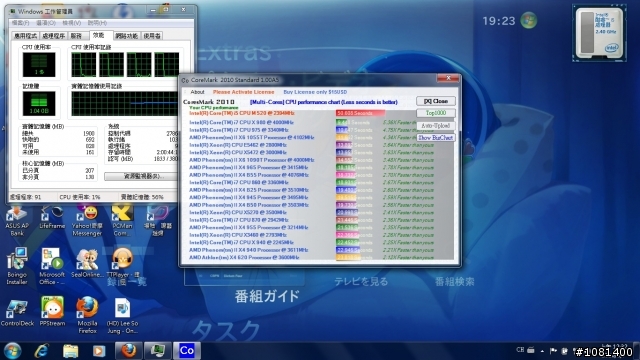The width and height of the screenshot is (640, 360).
Task: Click the Auto-Upload button in CoreMark
Action: coord(436,126)
